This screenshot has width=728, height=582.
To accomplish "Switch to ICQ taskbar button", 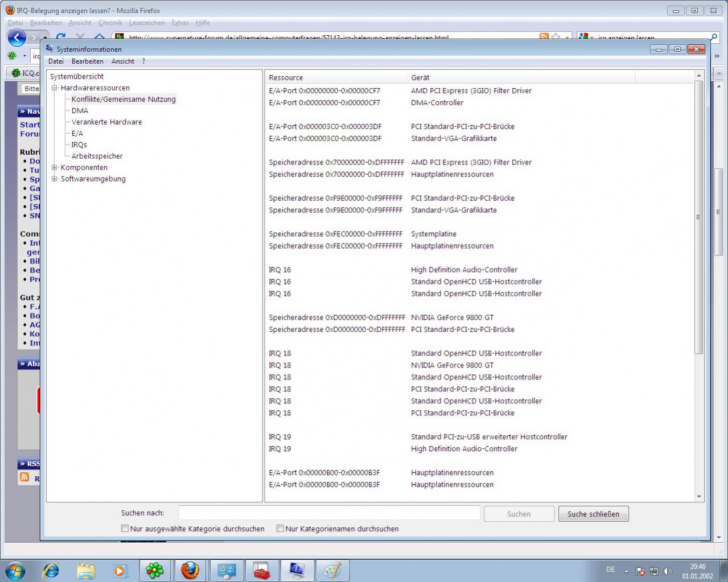I will pyautogui.click(x=155, y=571).
